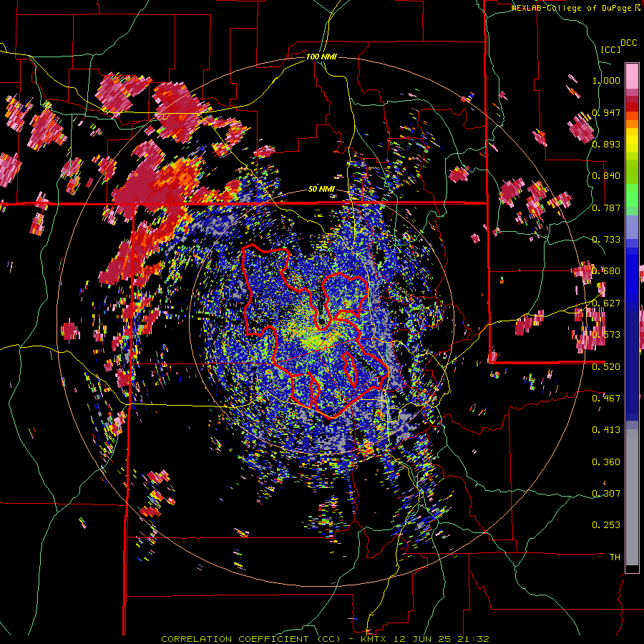Click the CORRELATION COEFFICIENT caption words
Image resolution: width=644 pixels, height=644 pixels.
tap(235, 639)
